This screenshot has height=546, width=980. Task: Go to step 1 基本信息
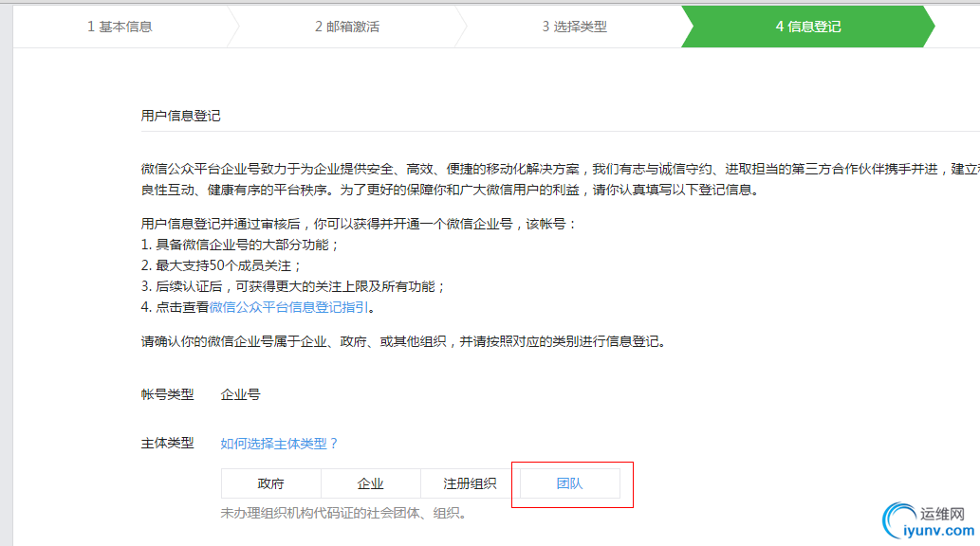pos(120,27)
